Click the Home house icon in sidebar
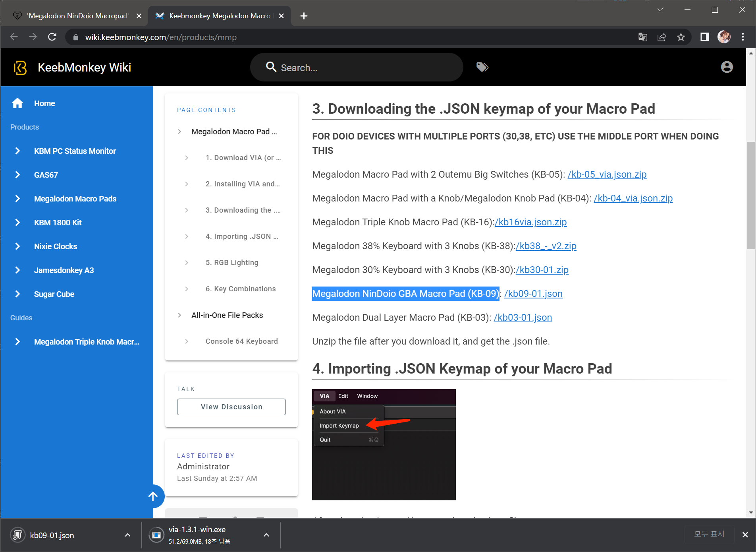Image resolution: width=756 pixels, height=552 pixels. 17,103
